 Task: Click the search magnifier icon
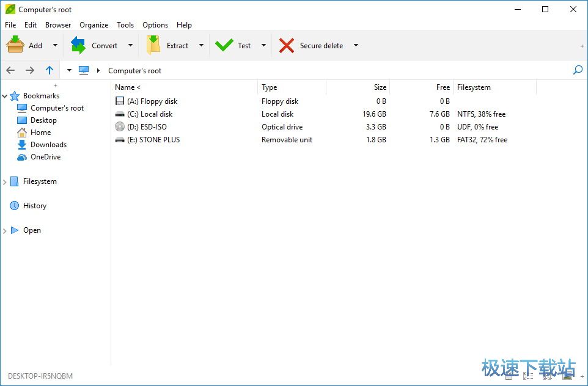point(578,70)
